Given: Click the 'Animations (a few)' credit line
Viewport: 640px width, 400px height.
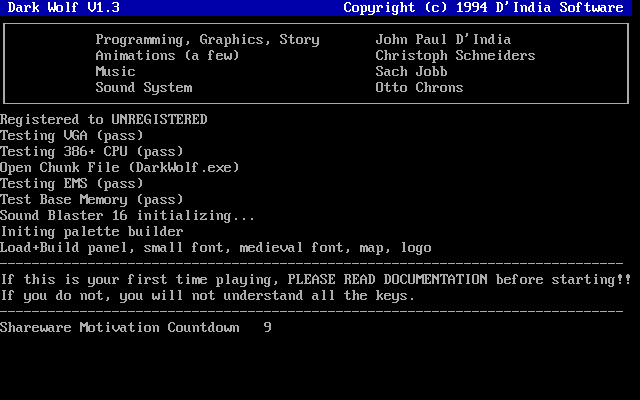Looking at the screenshot, I should click(167, 56).
